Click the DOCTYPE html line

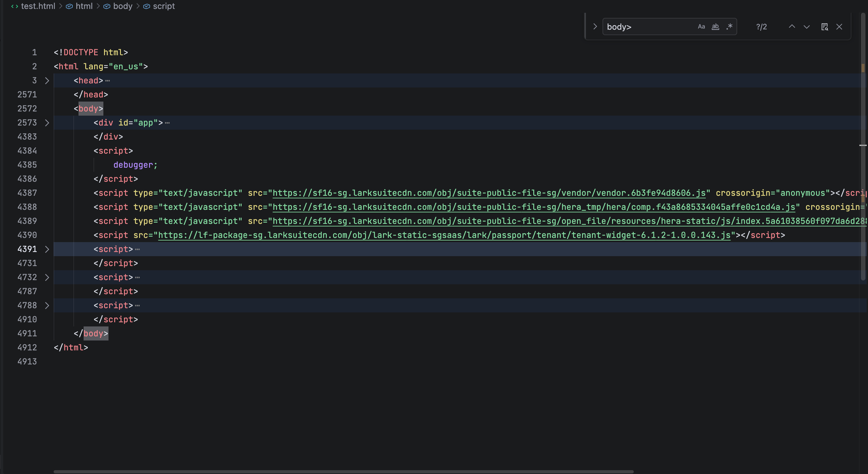tap(91, 52)
